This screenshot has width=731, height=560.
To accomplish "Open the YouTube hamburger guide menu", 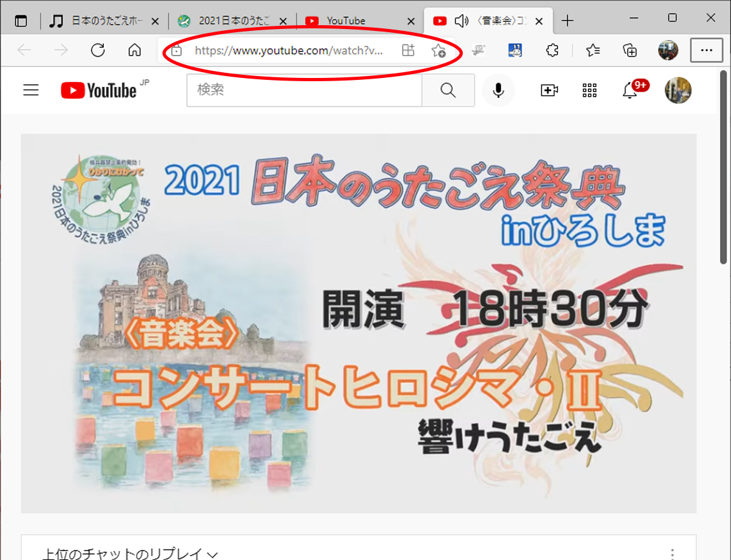I will coord(31,90).
